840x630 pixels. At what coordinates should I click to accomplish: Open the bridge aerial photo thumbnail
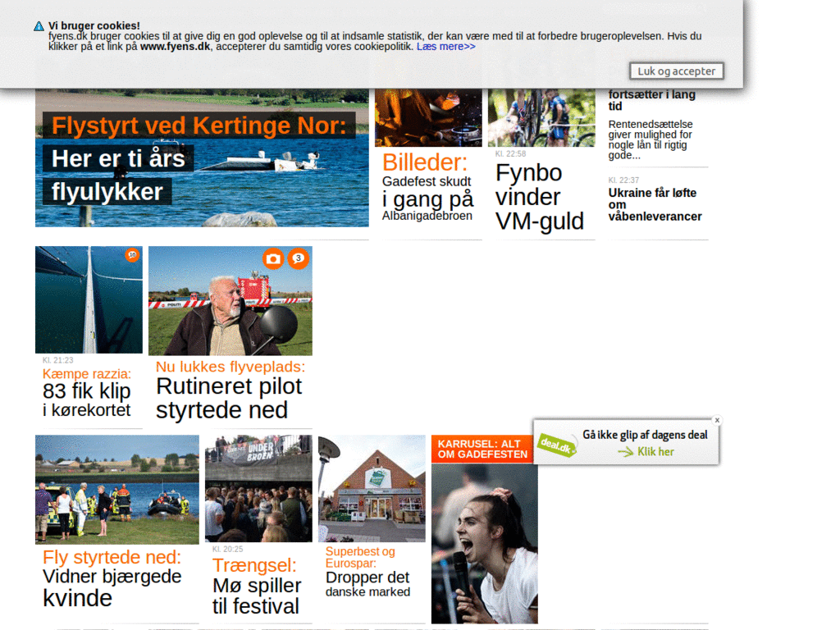tap(89, 299)
